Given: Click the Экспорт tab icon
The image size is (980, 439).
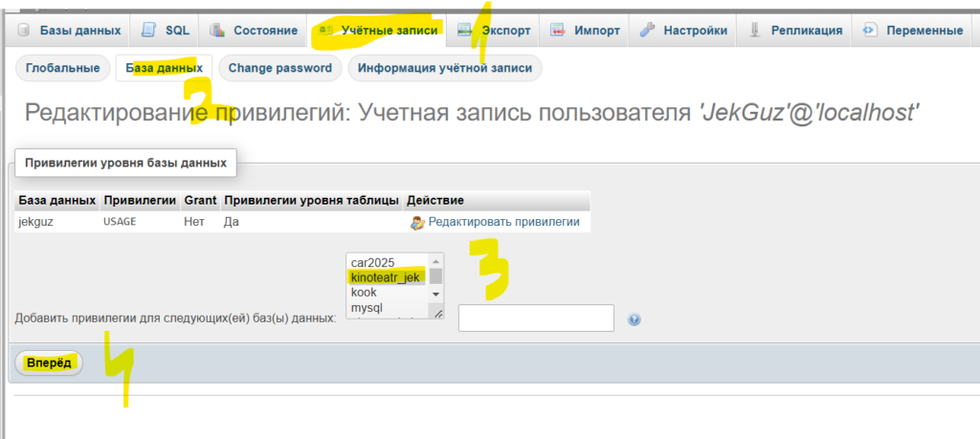Looking at the screenshot, I should click(x=464, y=30).
